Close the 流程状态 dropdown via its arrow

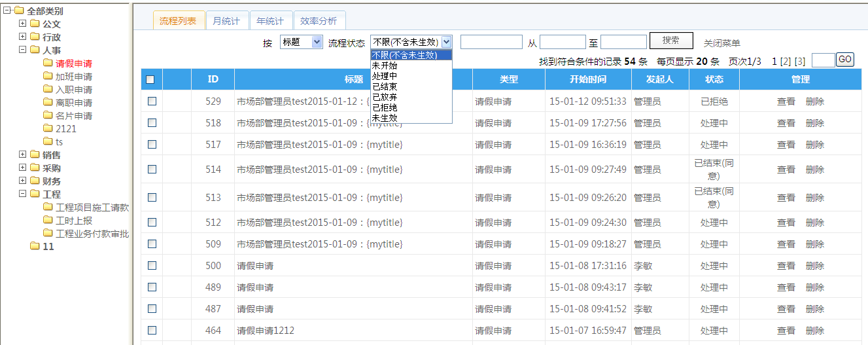(446, 42)
